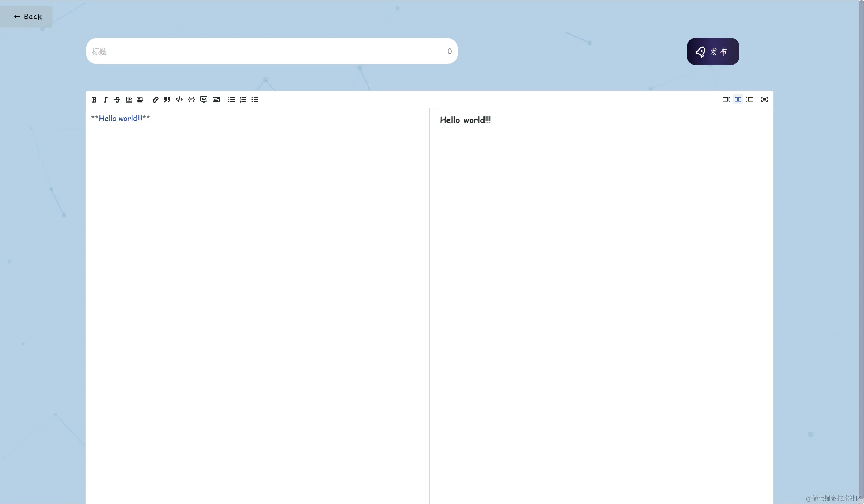
Task: Insert a code block with the braces icon
Action: 191,100
